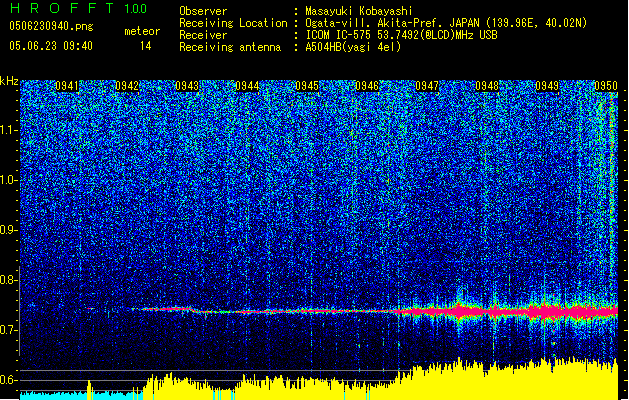
Task: Click the 0950 time marker
Action: (606, 87)
